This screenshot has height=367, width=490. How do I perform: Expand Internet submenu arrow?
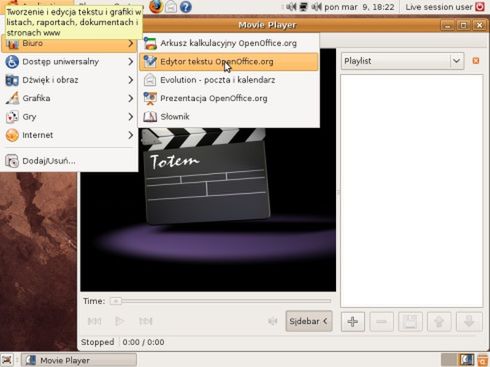pyautogui.click(x=130, y=135)
